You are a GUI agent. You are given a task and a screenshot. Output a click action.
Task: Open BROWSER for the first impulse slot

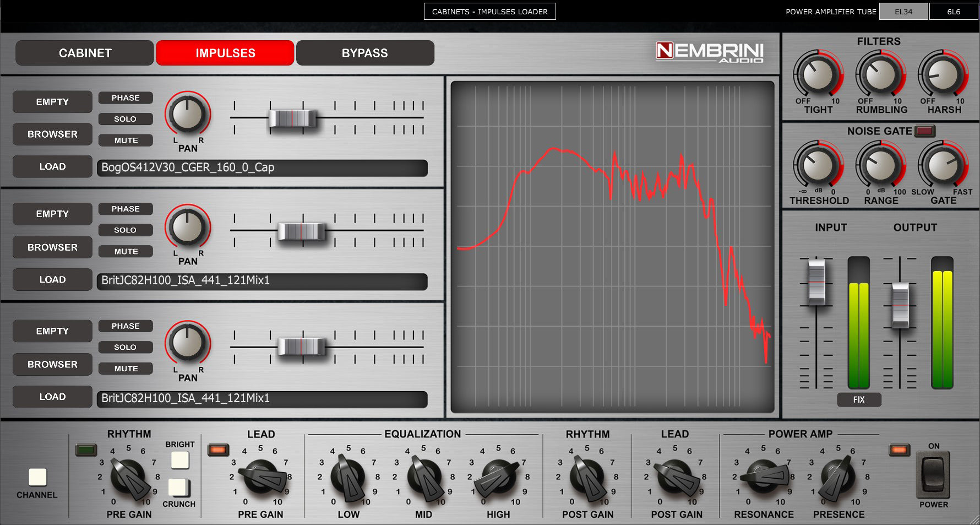[x=52, y=134]
